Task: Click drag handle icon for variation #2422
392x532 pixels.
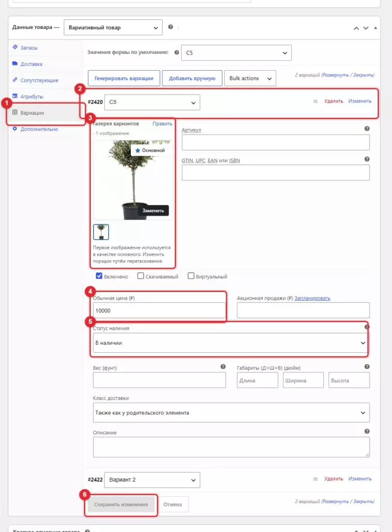Action: click(315, 478)
